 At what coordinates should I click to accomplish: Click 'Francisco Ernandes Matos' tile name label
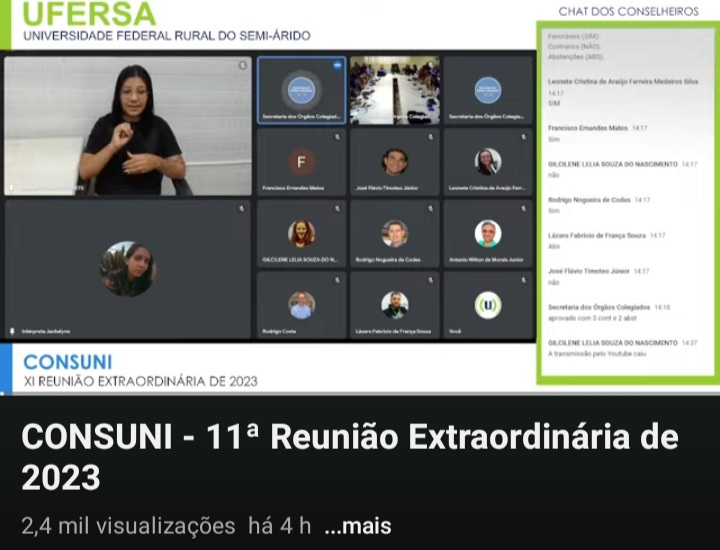[x=293, y=188]
